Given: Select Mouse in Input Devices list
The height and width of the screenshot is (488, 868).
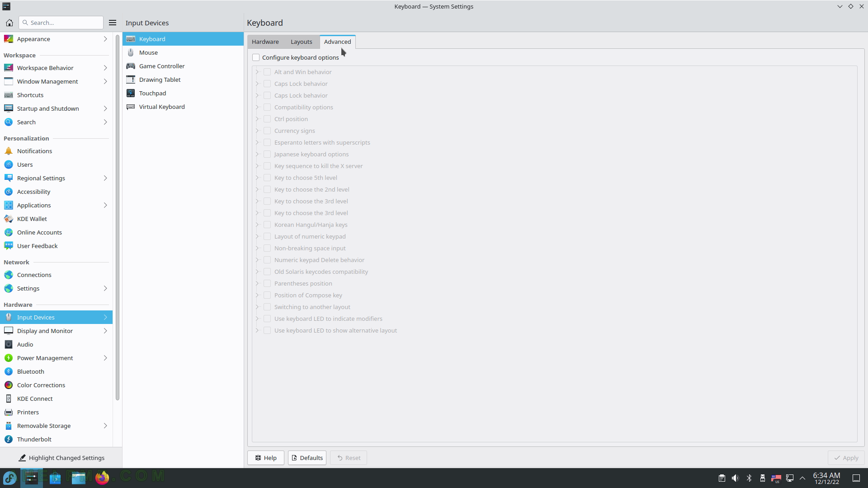Looking at the screenshot, I should [x=183, y=52].
